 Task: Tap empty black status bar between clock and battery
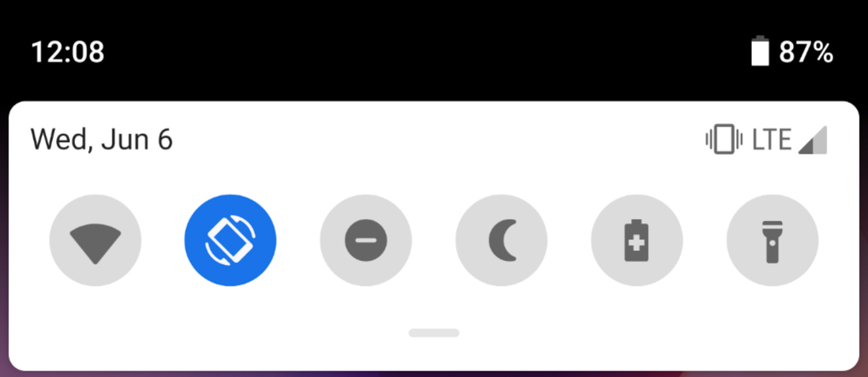[x=426, y=53]
